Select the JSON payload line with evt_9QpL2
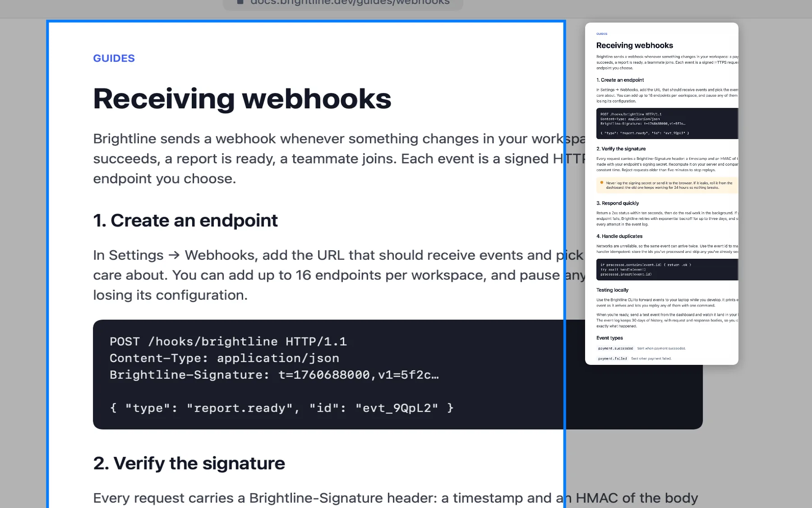This screenshot has width=812, height=508. pos(281,408)
